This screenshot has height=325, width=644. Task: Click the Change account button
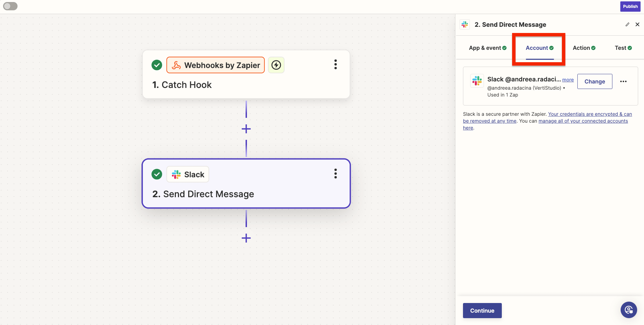tap(595, 81)
